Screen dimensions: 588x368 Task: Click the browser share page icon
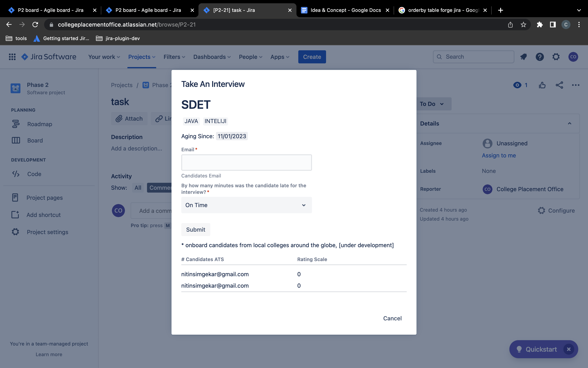[x=510, y=25]
